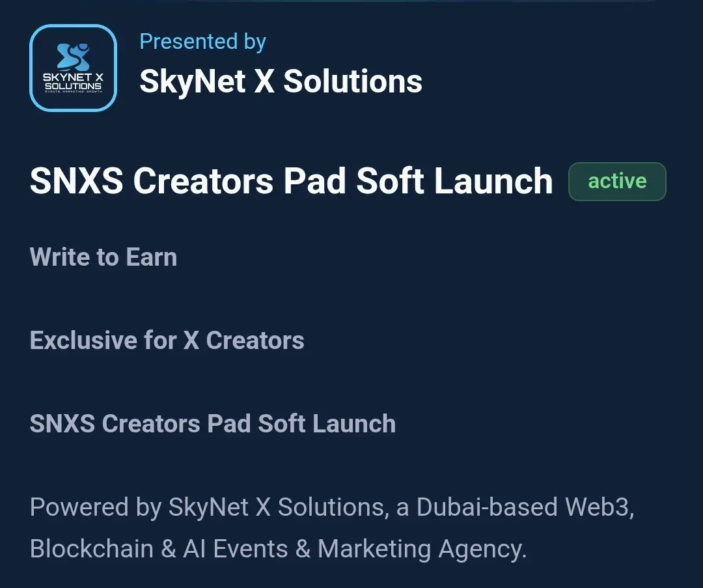Click the SOLUTIONS text inside the logo
Screen dimensions: 703x588
(73, 86)
